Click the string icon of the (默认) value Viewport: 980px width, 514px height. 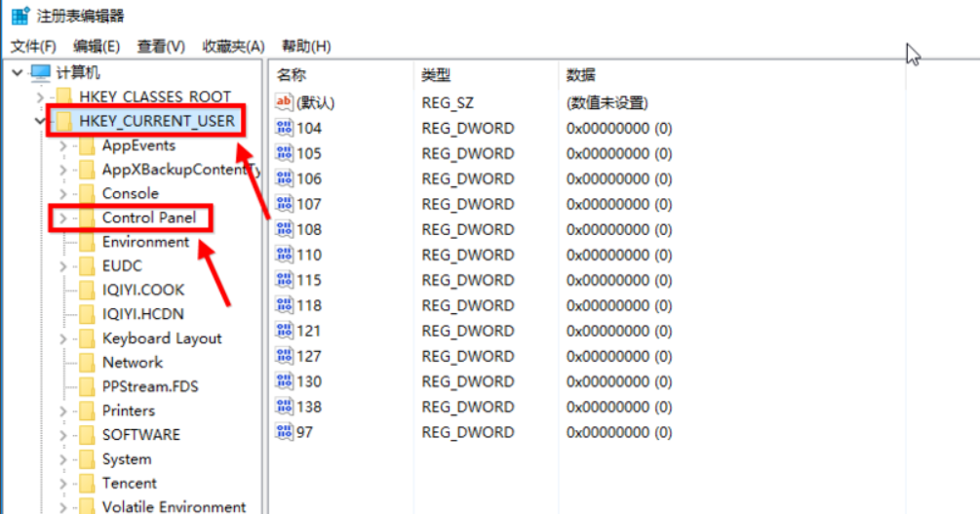pyautogui.click(x=285, y=102)
